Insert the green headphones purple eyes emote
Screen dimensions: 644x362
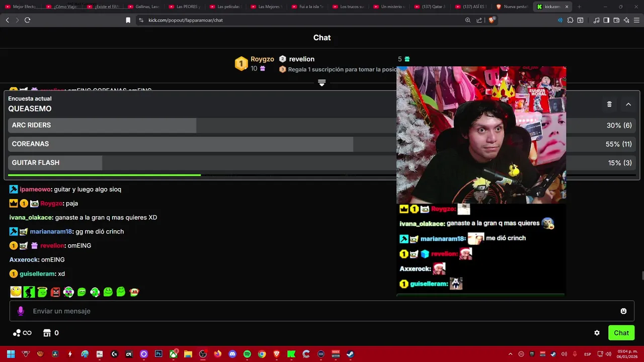[x=68, y=292]
